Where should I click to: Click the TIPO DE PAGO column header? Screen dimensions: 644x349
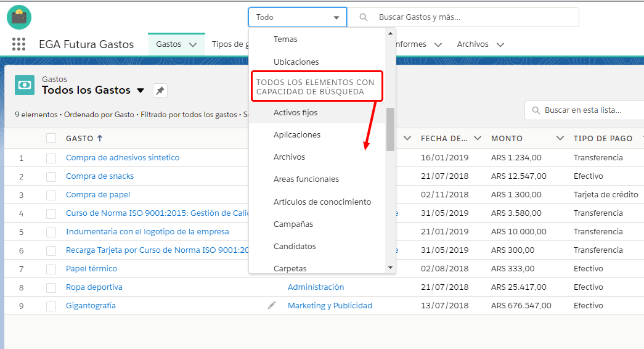(603, 139)
